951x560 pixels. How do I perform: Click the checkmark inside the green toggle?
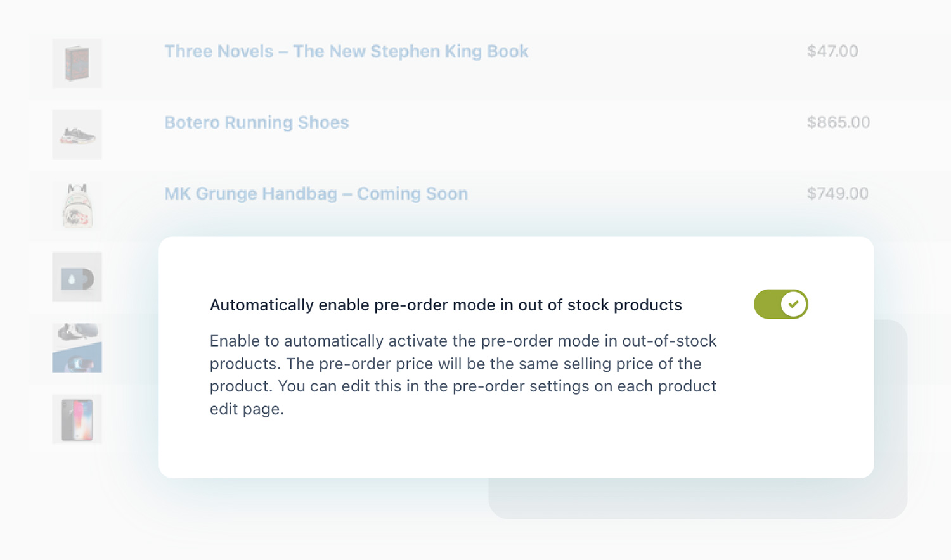793,304
